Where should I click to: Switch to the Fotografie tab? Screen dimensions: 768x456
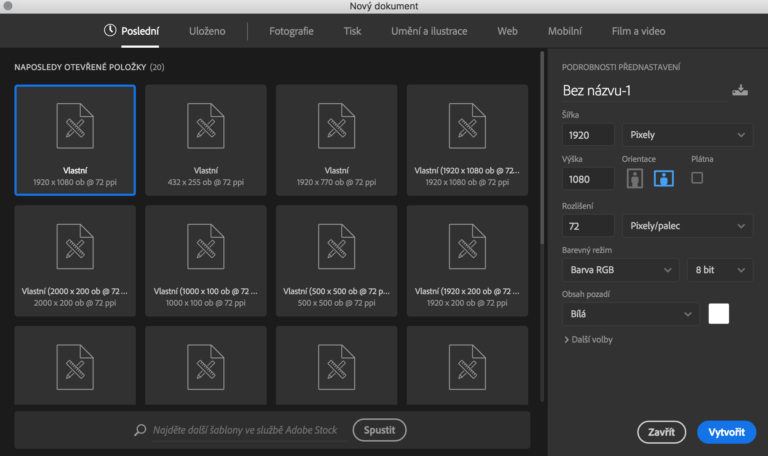(x=291, y=31)
